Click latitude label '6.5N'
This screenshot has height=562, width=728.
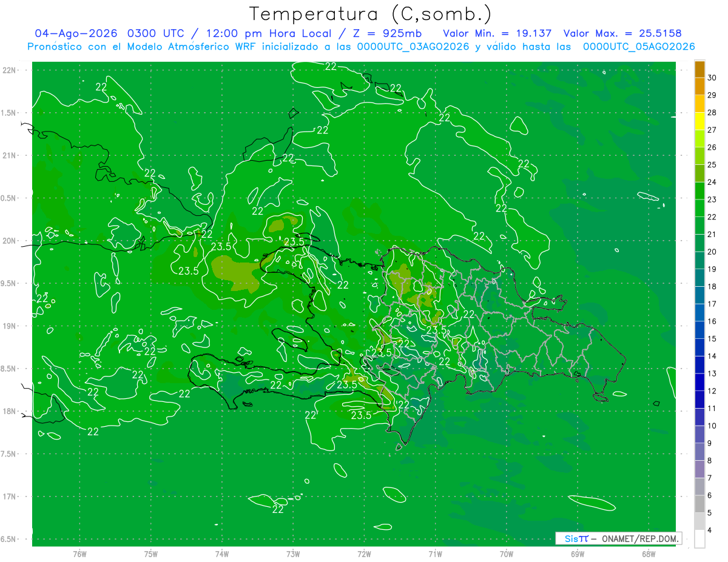[9, 539]
